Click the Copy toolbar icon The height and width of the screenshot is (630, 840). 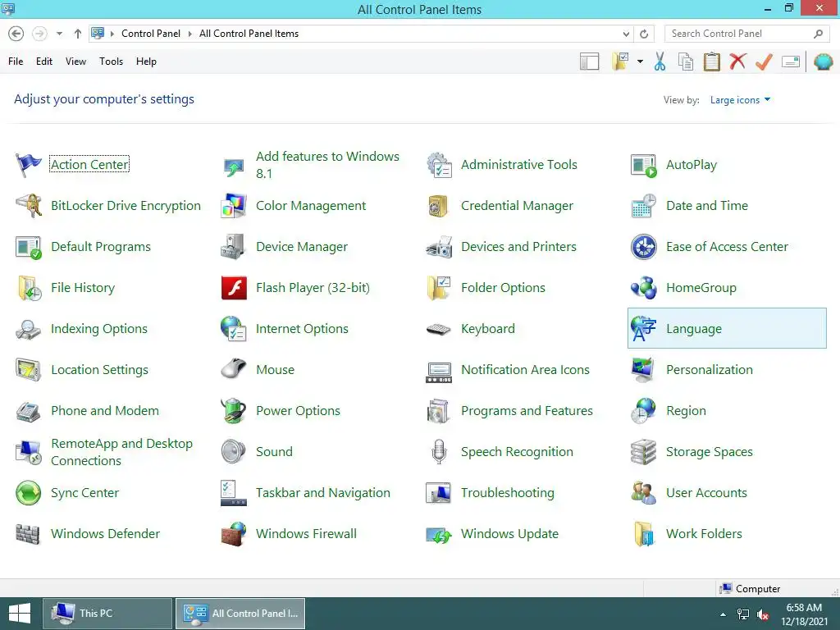point(686,62)
